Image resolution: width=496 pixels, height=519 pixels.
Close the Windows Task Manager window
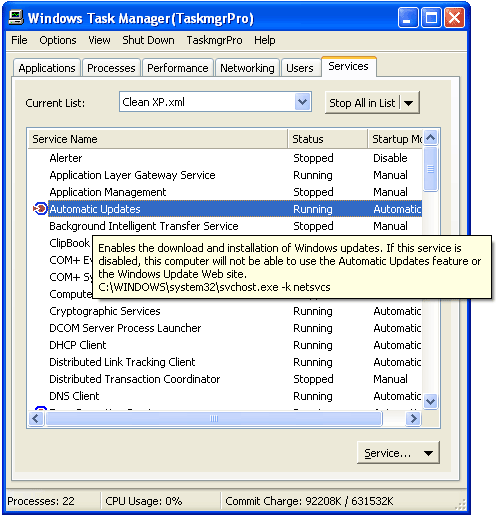454,18
